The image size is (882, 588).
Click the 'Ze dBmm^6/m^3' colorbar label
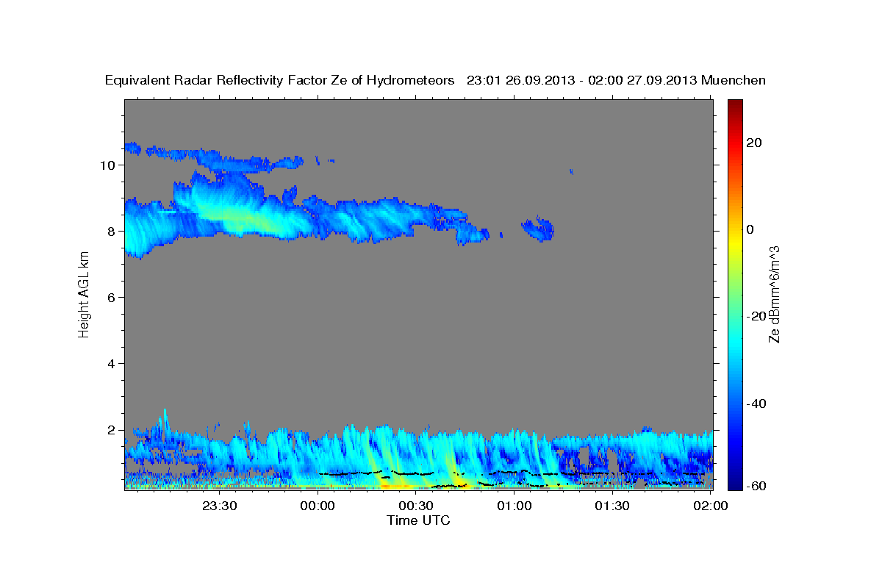click(774, 293)
